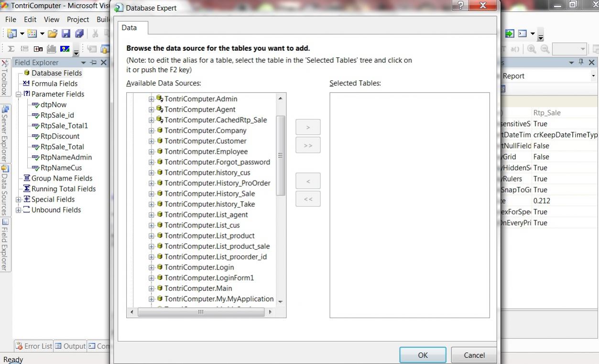Pin the Properties panel on the right
599x364 pixels.
click(581, 63)
